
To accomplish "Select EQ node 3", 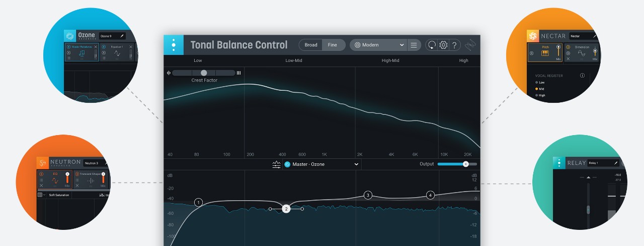I will (x=368, y=195).
